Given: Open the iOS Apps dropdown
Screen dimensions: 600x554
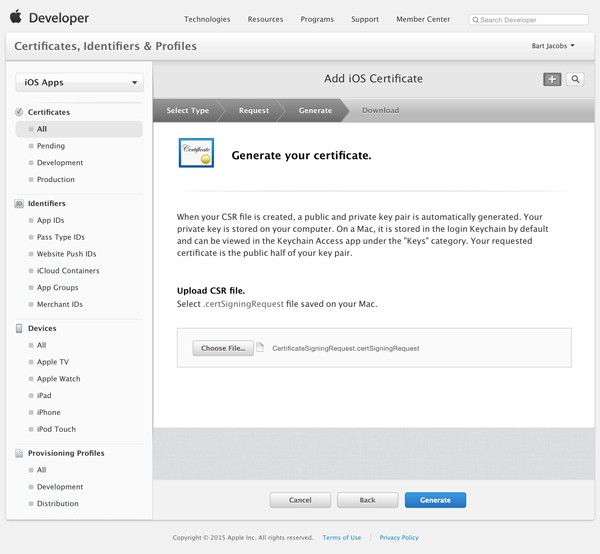Looking at the screenshot, I should [80, 82].
